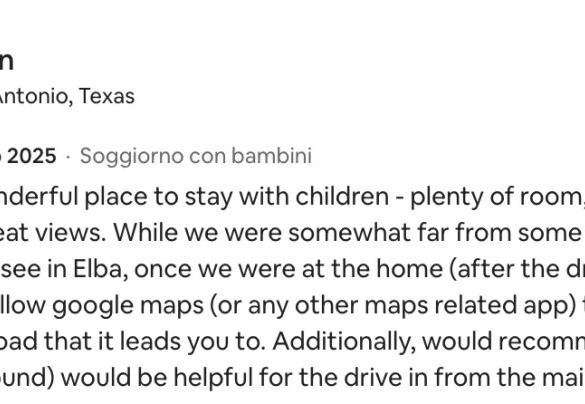Image resolution: width=585 pixels, height=404 pixels.
Task: Click the first review line about children
Action: click(x=292, y=197)
